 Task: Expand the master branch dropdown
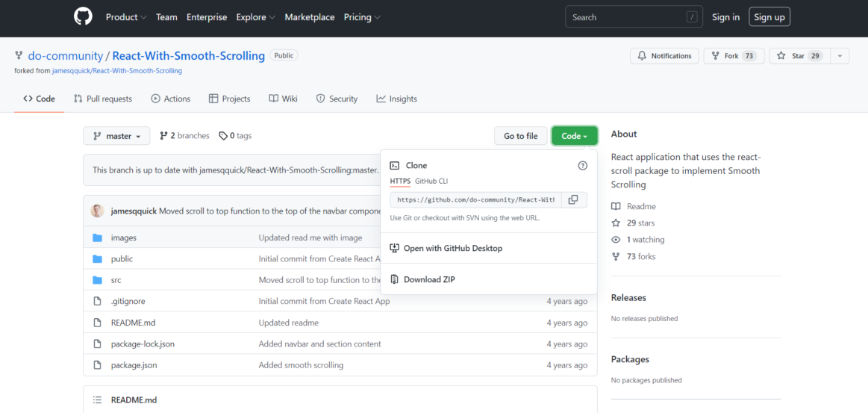(116, 136)
